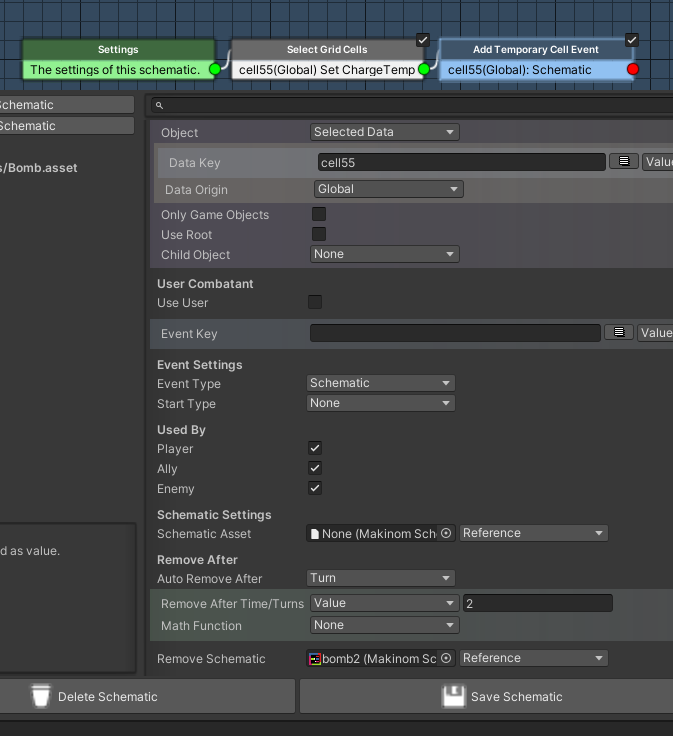Click the Delete Schematic button
Image resolution: width=673 pixels, height=736 pixels.
point(147,696)
